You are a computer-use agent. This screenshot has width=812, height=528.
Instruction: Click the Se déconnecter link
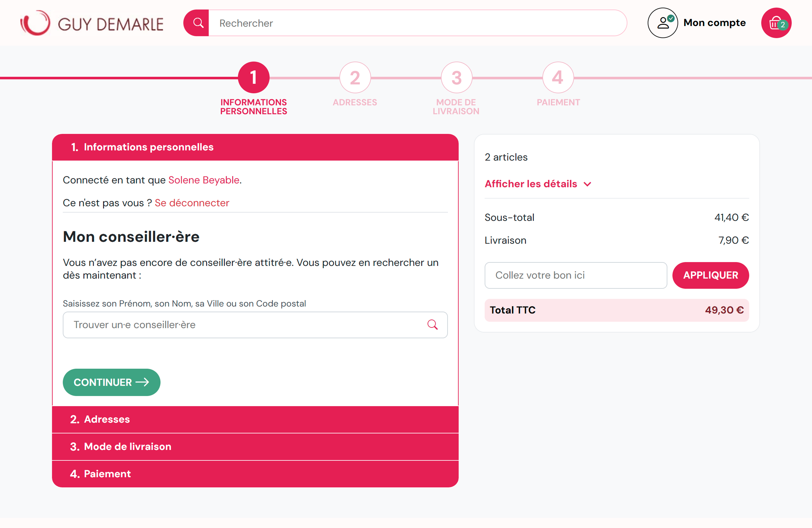point(192,203)
